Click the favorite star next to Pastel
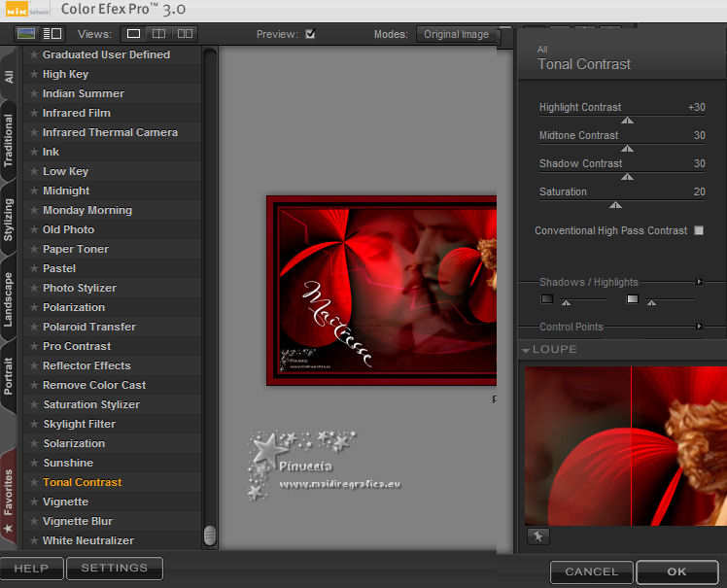The image size is (727, 588). pos(34,268)
